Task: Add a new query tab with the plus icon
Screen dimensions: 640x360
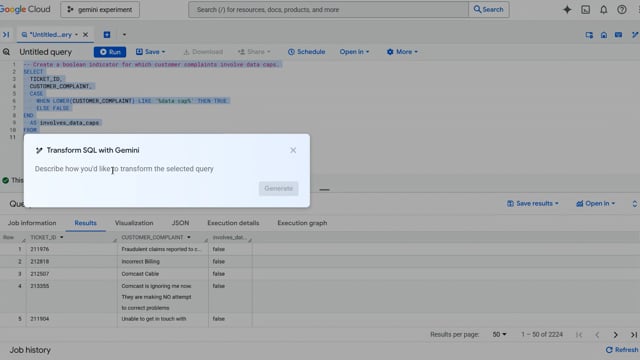Action: click(x=107, y=35)
